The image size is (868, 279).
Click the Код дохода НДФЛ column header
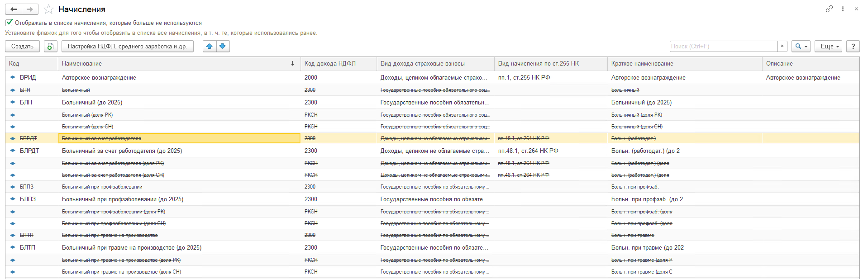[339, 64]
